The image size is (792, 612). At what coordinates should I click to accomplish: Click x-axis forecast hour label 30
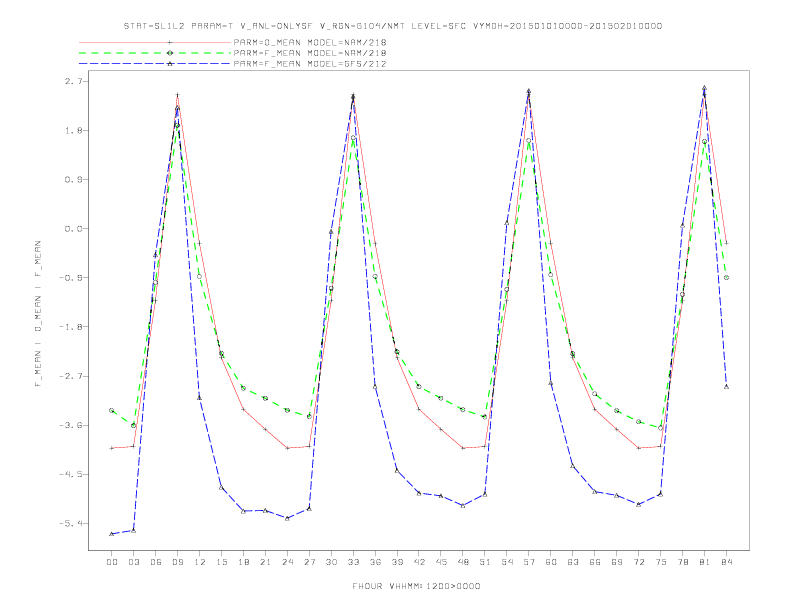pyautogui.click(x=331, y=562)
